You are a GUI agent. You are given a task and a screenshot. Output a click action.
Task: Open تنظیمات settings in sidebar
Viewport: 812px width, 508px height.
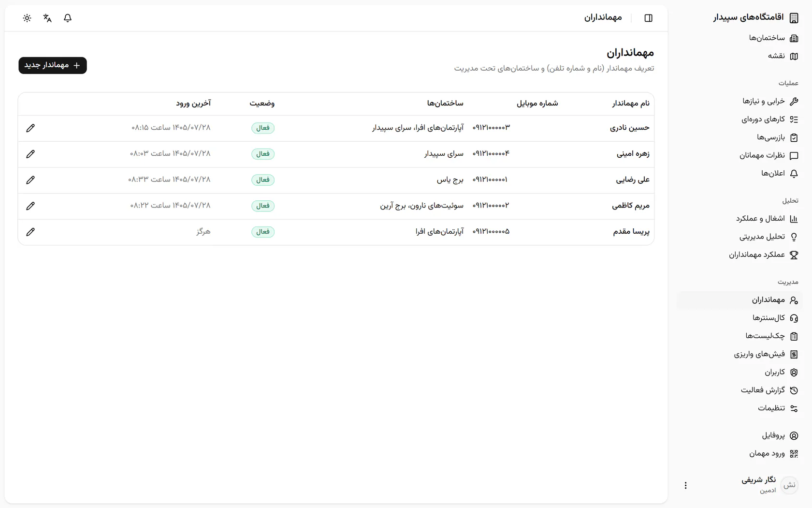click(739, 408)
